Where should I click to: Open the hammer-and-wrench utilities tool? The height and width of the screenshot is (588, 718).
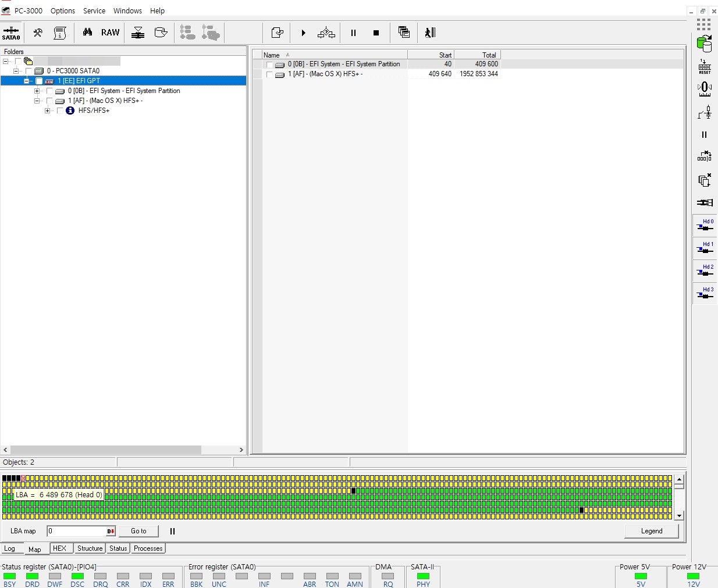click(38, 33)
